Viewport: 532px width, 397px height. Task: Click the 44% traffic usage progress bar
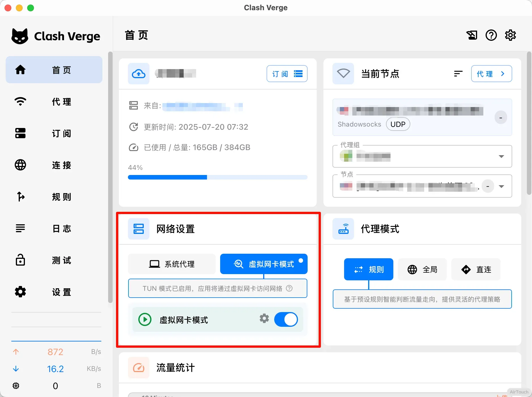217,177
